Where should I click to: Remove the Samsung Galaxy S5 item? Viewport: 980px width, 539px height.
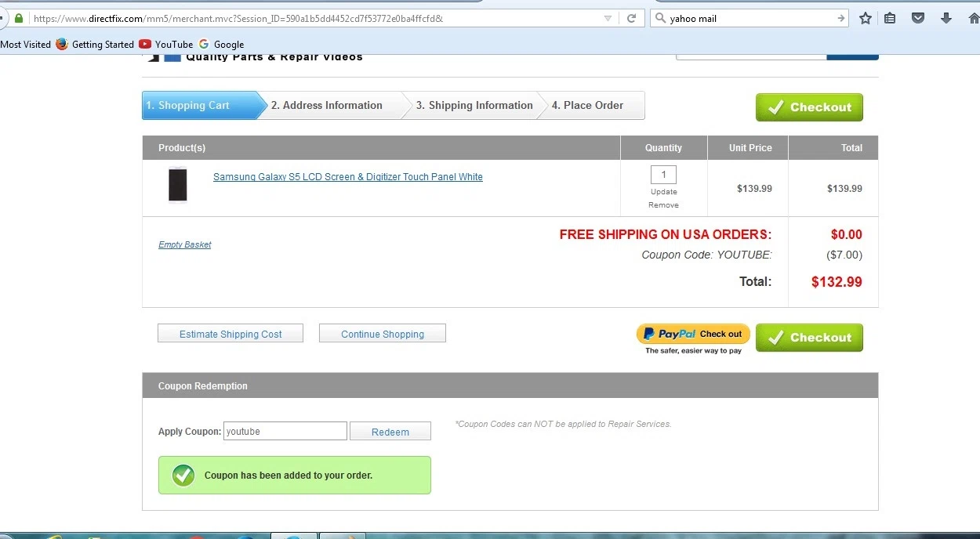click(663, 205)
